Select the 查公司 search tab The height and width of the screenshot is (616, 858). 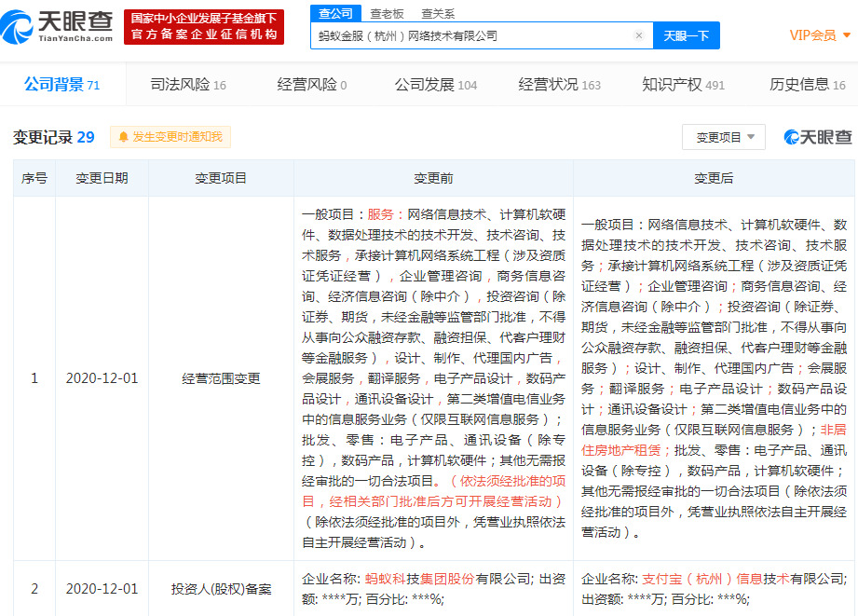tap(335, 13)
